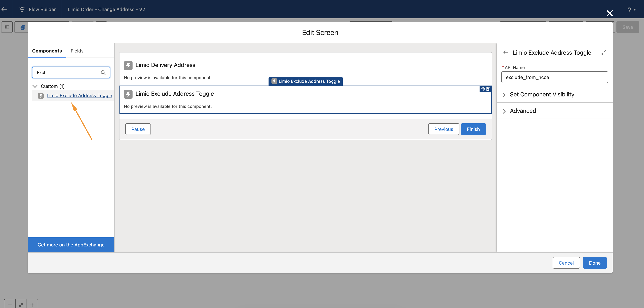Collapse the Custom (1) components group

click(35, 86)
